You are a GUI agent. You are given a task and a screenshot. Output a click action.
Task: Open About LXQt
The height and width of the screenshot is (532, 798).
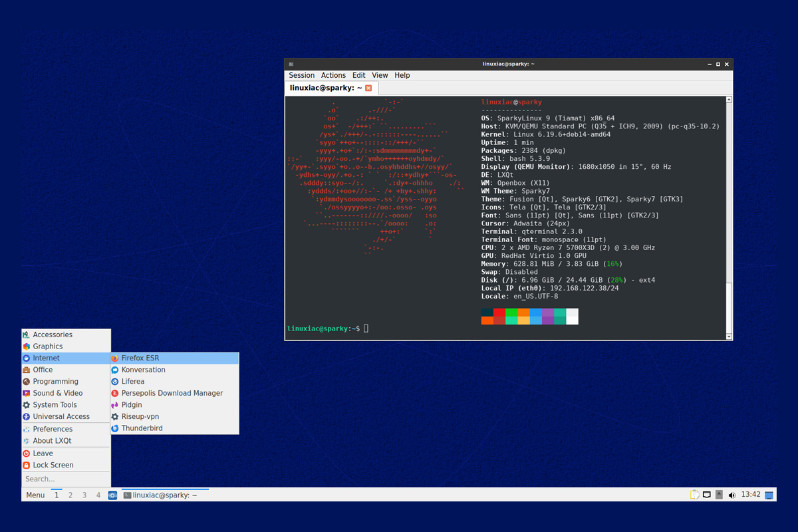(x=66, y=441)
